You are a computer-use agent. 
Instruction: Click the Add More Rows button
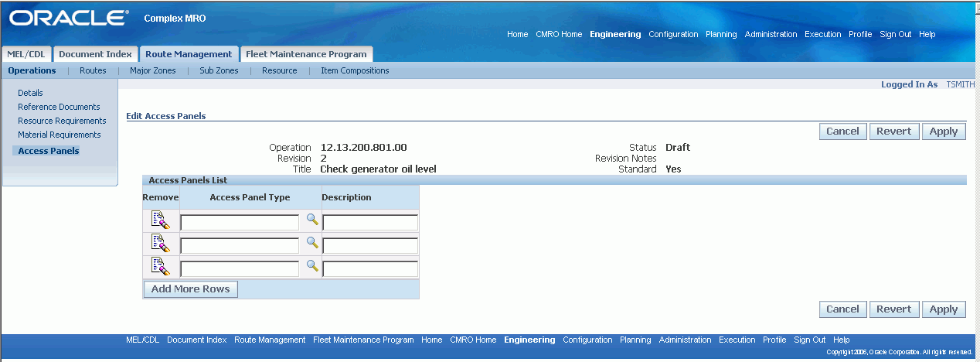pyautogui.click(x=191, y=289)
